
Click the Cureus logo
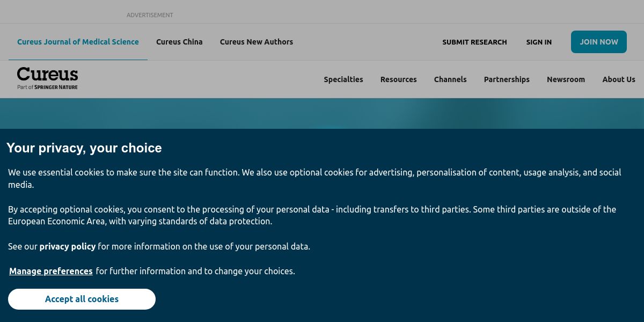coord(47,75)
